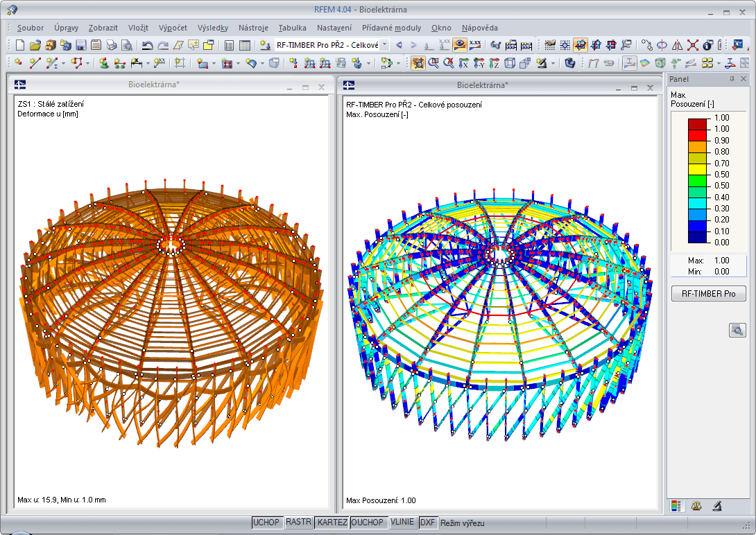Click the dark blue 0.00 legend color
The image size is (756, 535).
click(696, 237)
